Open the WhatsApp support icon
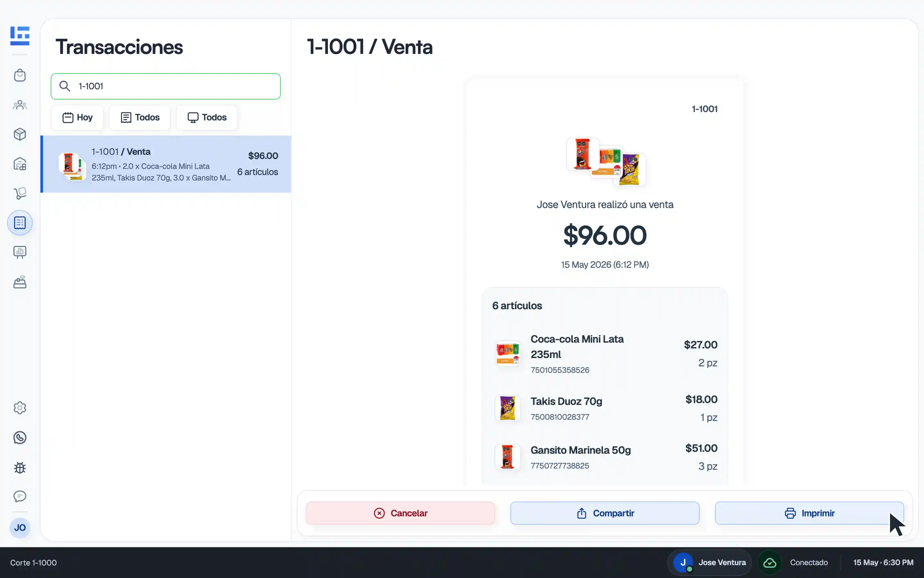This screenshot has width=924, height=578. [x=20, y=437]
